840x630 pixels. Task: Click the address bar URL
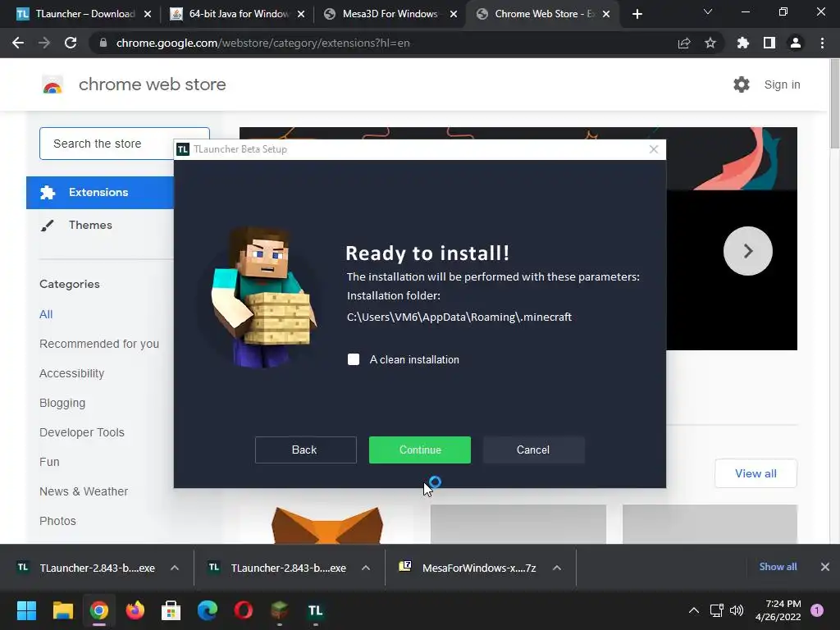pyautogui.click(x=263, y=43)
